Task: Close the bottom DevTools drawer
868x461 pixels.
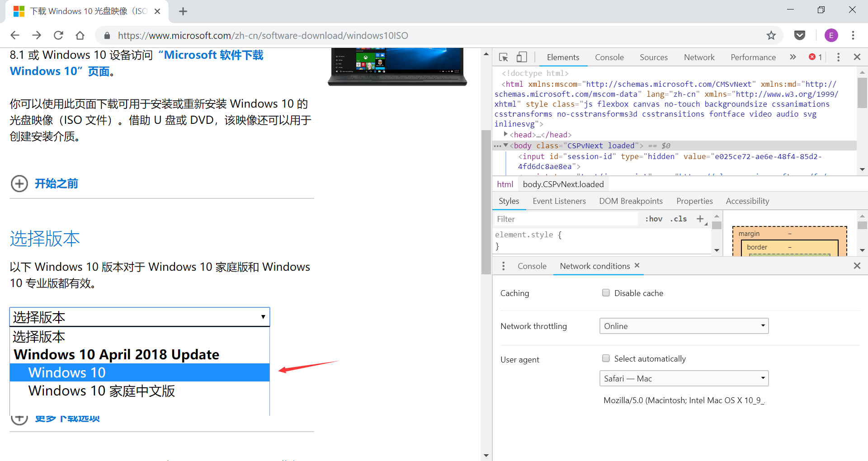Action: (857, 266)
